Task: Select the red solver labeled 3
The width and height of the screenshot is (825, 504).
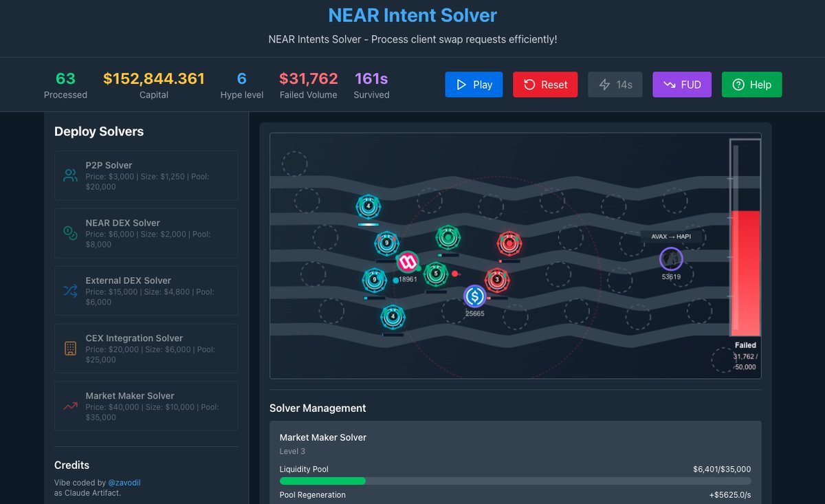Action: coord(497,280)
